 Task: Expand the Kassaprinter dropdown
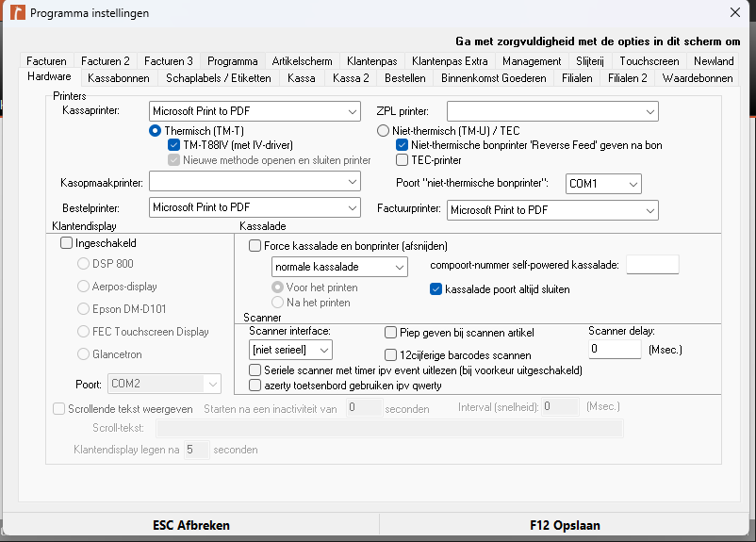pos(255,111)
